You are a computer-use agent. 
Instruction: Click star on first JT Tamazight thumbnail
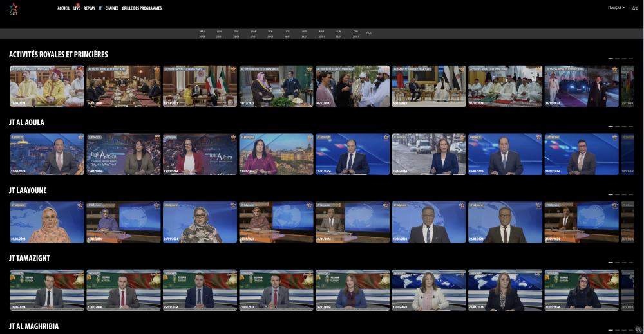click(80, 273)
